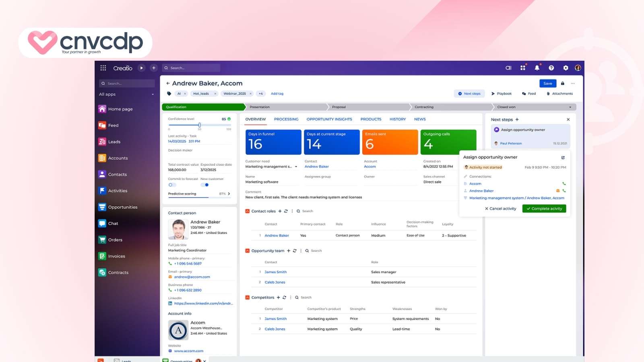Click the Complete activity button

click(544, 208)
